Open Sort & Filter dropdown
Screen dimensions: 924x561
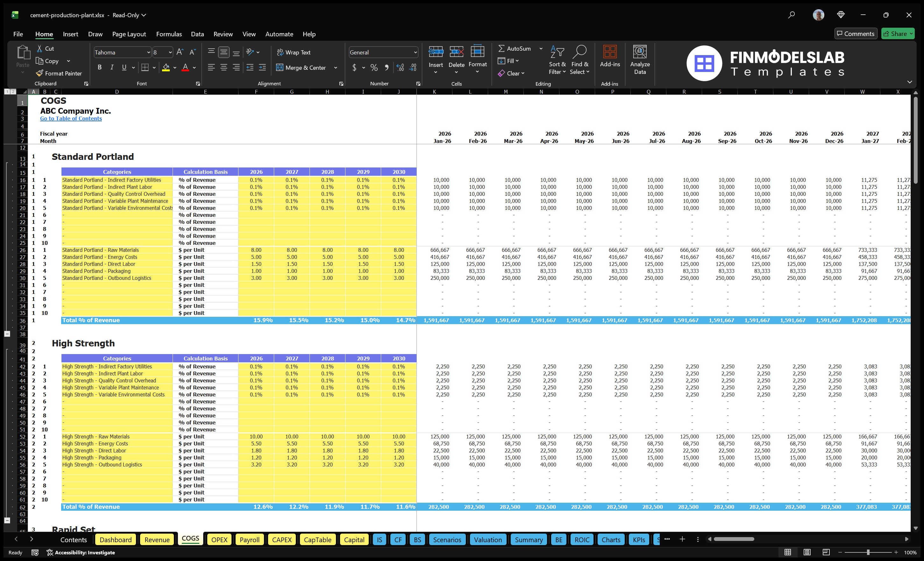pyautogui.click(x=557, y=60)
